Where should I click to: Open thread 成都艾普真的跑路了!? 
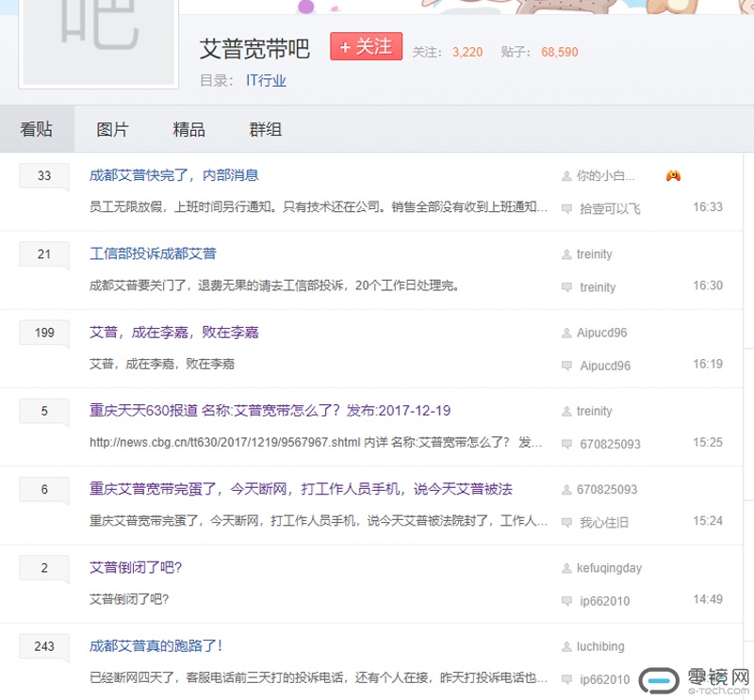[156, 645]
